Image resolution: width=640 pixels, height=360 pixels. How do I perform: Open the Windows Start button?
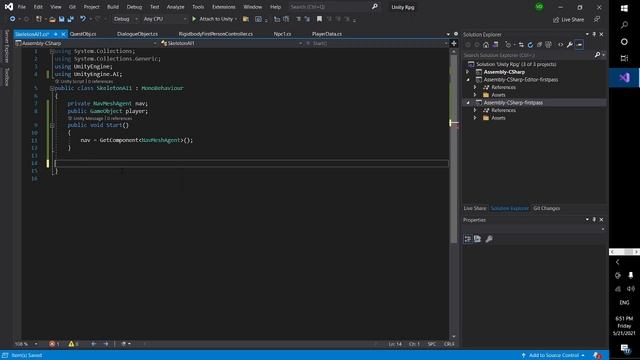point(624,8)
